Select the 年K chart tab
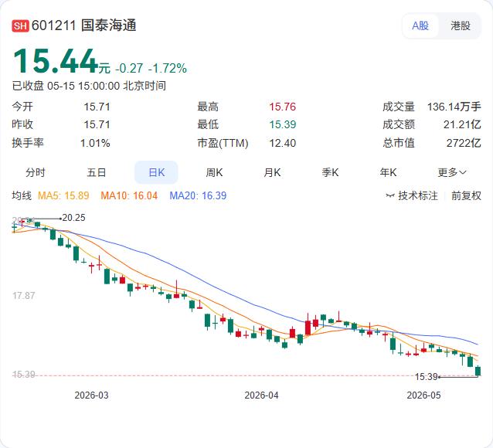Screen dimensions: 493x448 pyautogui.click(x=388, y=172)
